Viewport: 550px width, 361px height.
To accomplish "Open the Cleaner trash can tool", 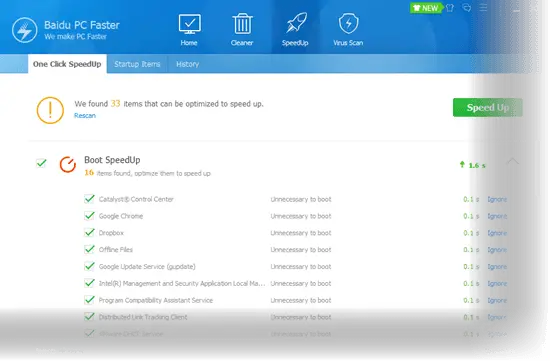I will [x=242, y=30].
